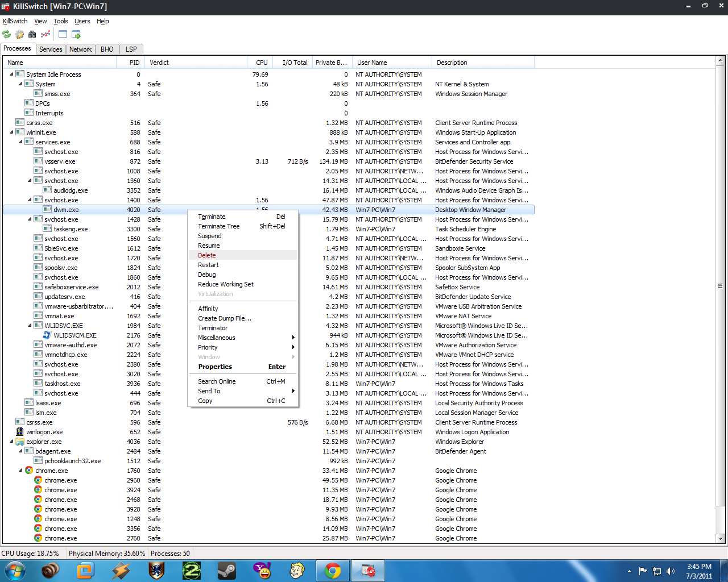Screen dimensions: 728x582
Task: Open the Priority submenu
Action: 243,347
